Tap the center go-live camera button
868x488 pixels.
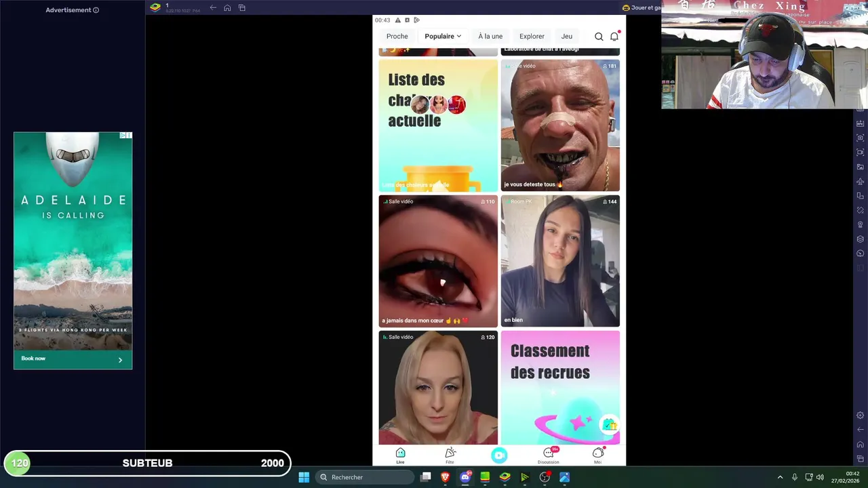coord(499,455)
